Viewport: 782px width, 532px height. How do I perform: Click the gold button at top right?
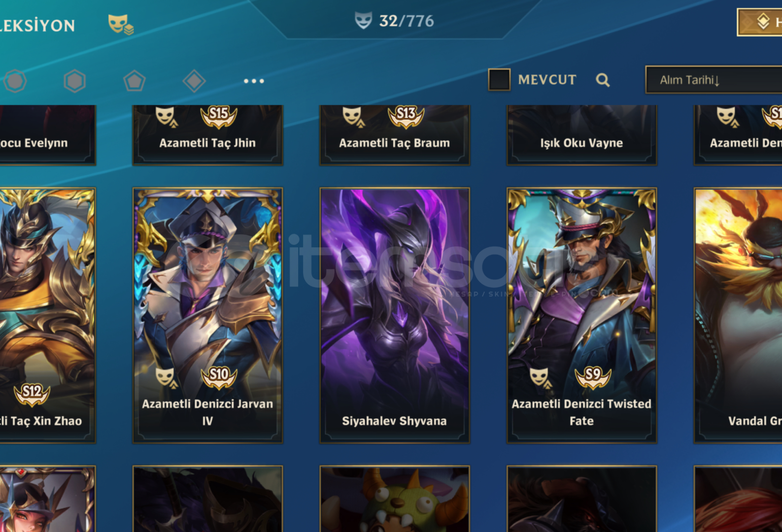[759, 22]
